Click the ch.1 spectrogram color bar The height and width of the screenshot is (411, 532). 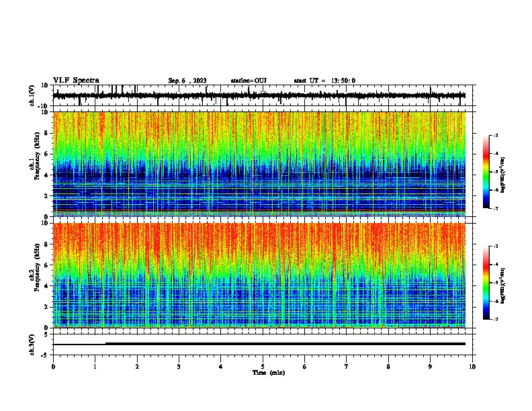pyautogui.click(x=486, y=172)
